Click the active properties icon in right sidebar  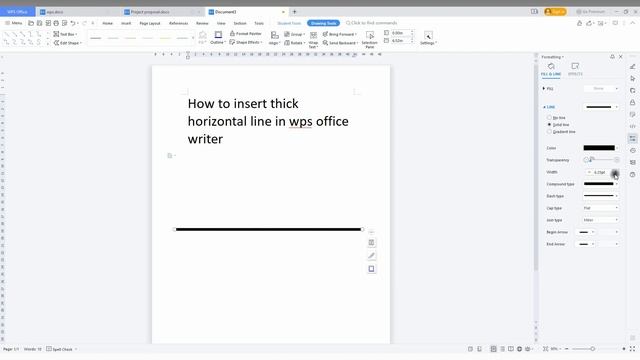[633, 139]
